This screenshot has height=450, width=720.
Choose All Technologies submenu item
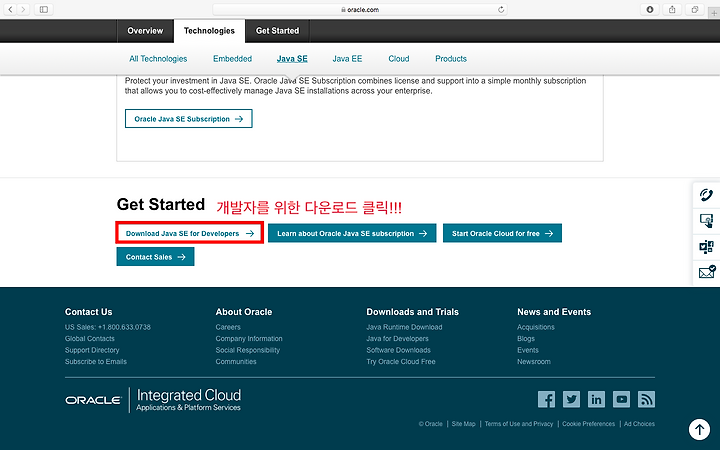[x=158, y=59]
